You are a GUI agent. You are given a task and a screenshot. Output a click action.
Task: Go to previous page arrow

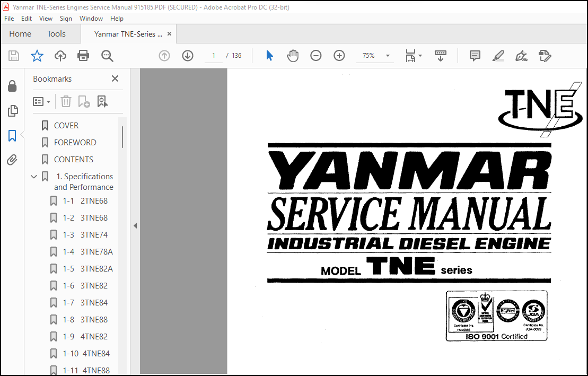(164, 56)
